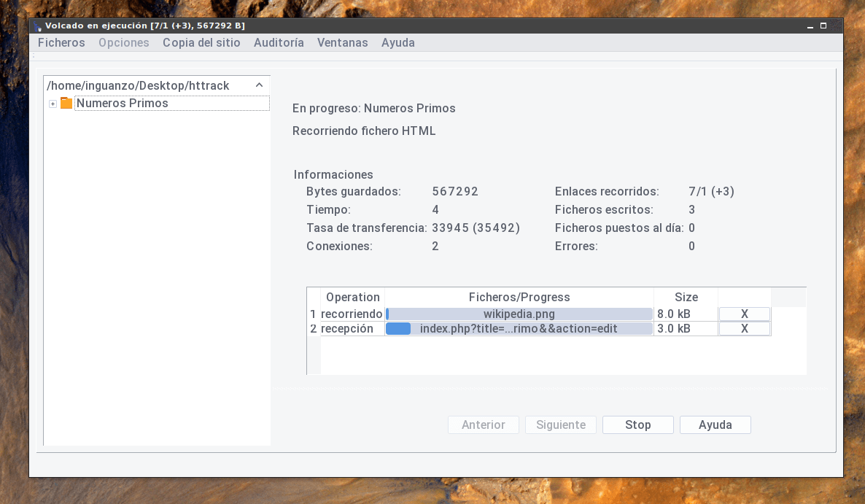Open the Copia del sitio menu
The height and width of the screenshot is (504, 865).
(x=201, y=42)
